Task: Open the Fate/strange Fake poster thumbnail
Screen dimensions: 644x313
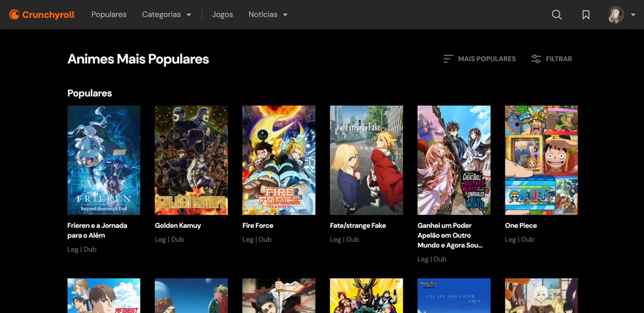Action: 366,160
